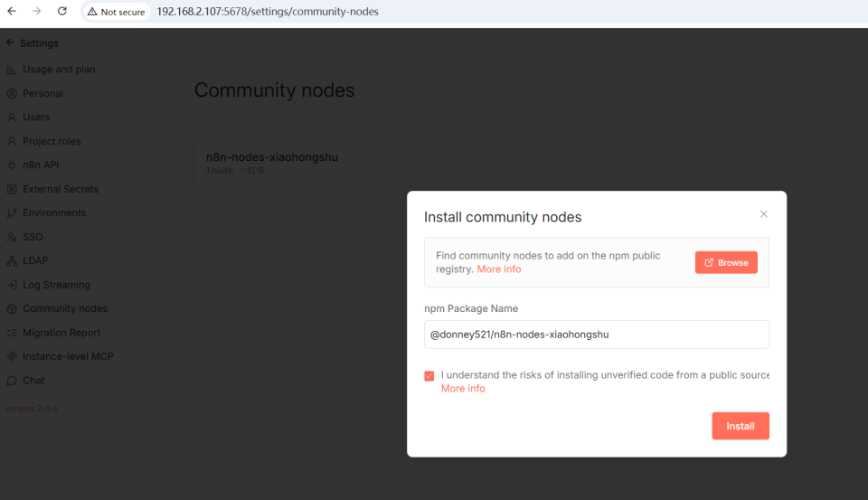Click the npm Package Name input field
This screenshot has height=500, width=868.
[x=596, y=335]
